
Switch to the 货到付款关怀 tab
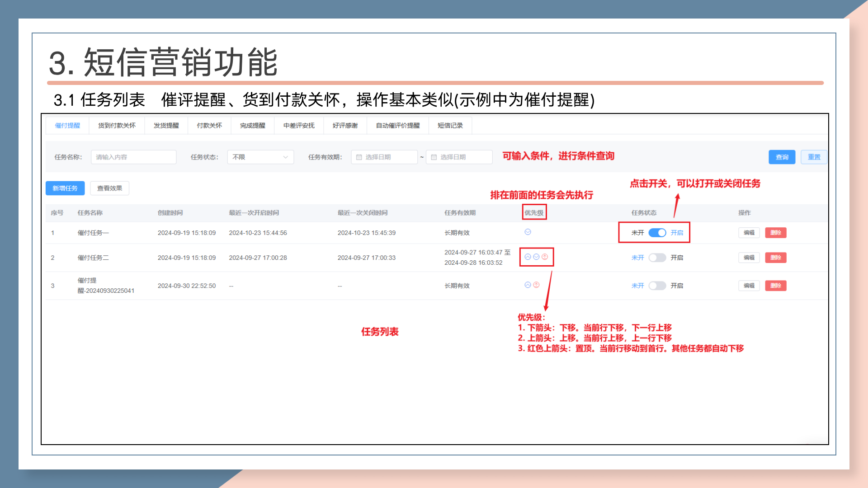tap(117, 126)
